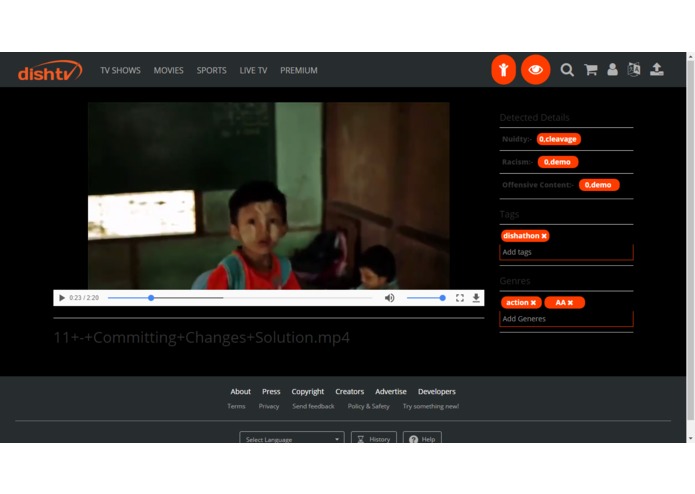Click the video title 11+-+Committing+Changes+Solution.mp4
Image resolution: width=695 pixels, height=494 pixels.
(x=202, y=338)
